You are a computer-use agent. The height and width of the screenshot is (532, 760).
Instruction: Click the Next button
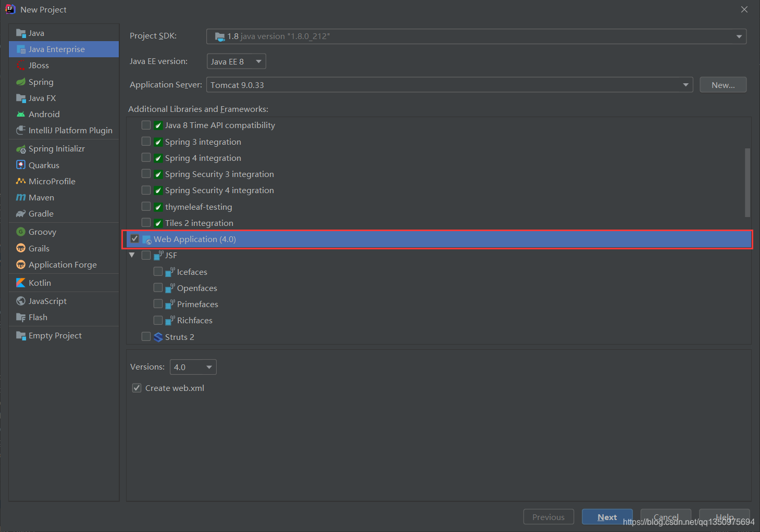click(607, 517)
